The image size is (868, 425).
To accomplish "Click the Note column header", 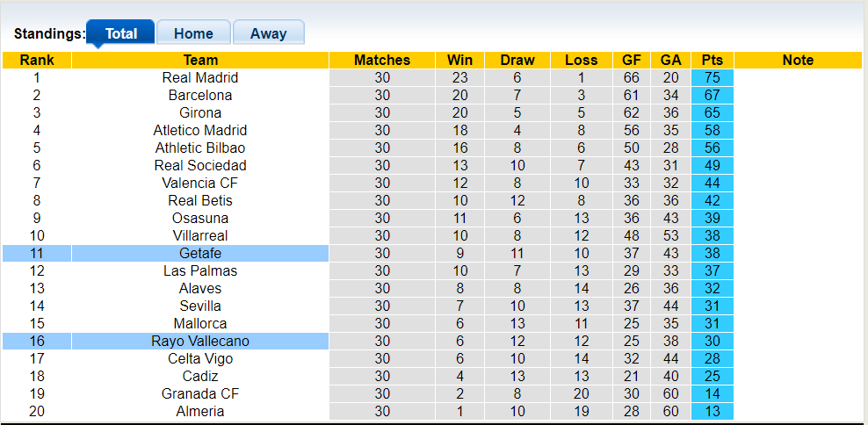I will tap(798, 60).
